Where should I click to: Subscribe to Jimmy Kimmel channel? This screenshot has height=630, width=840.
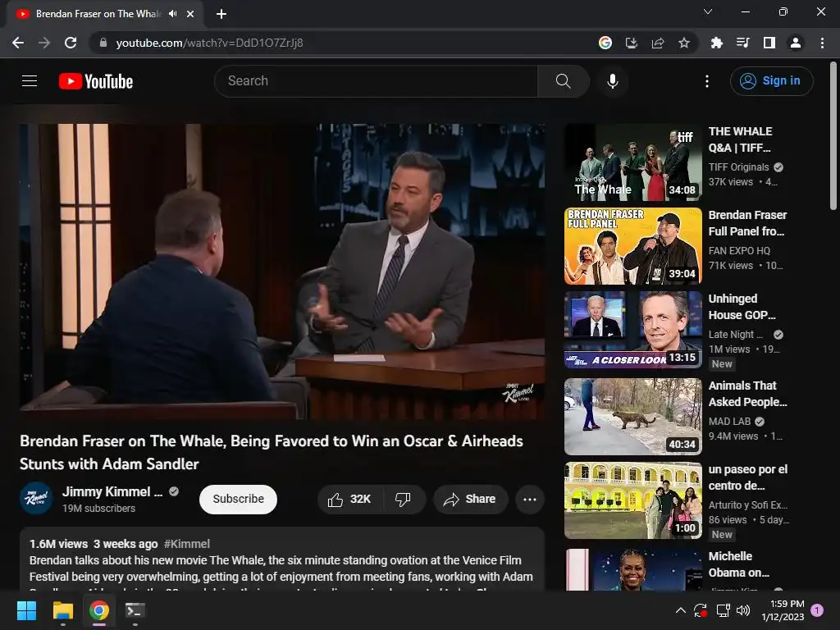coord(239,500)
